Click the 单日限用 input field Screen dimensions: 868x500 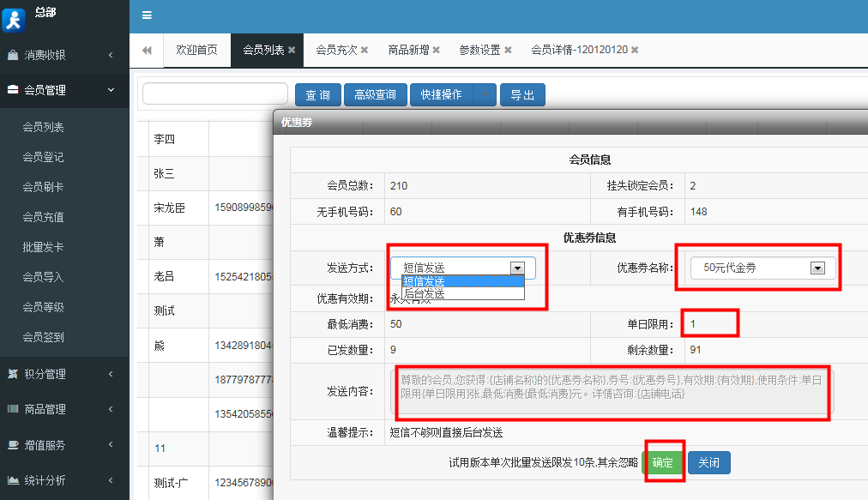[x=711, y=323]
